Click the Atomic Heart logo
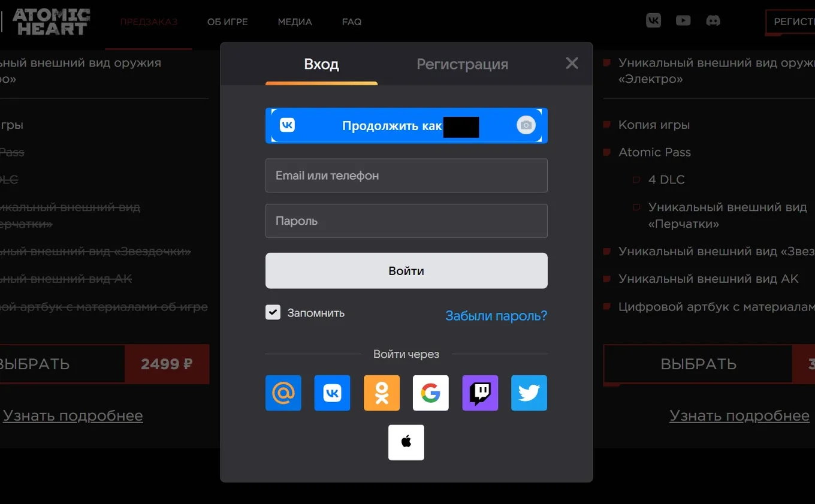 pos(52,22)
